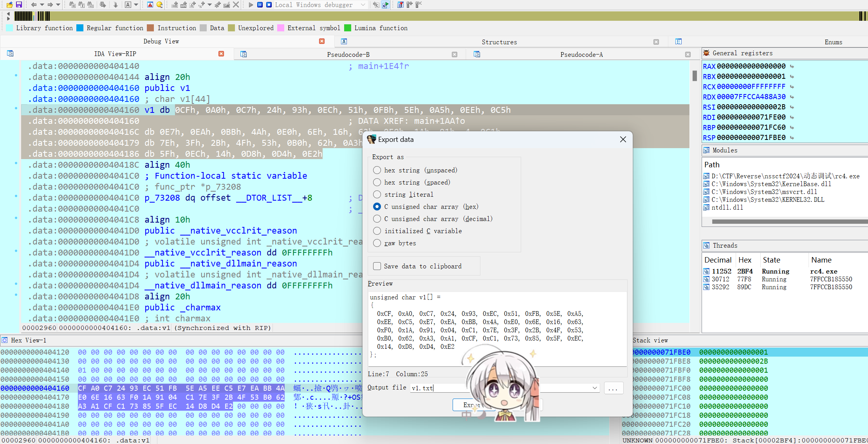This screenshot has height=444, width=868.
Task: Click the boxed letter A text icon
Action: coord(128,5)
